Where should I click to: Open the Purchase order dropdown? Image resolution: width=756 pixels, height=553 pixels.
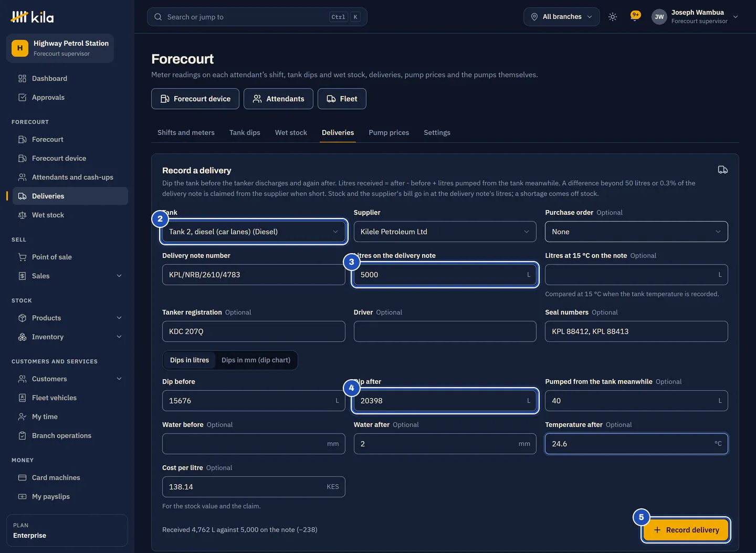tap(636, 232)
